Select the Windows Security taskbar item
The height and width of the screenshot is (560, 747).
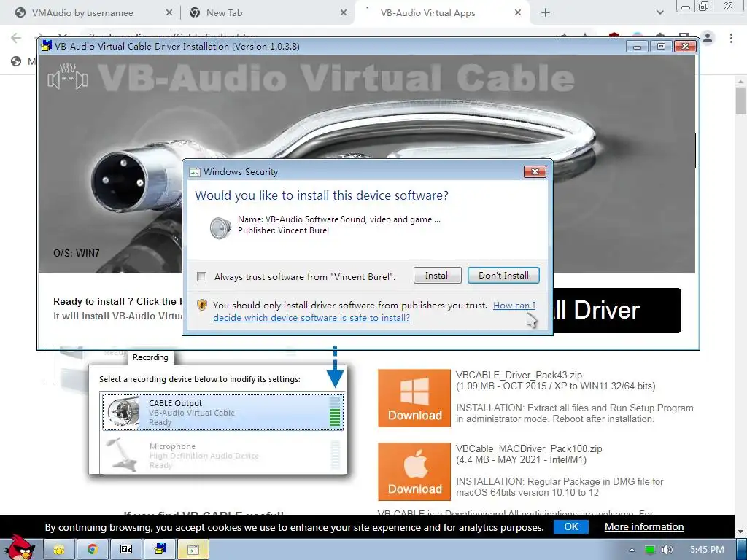193,550
